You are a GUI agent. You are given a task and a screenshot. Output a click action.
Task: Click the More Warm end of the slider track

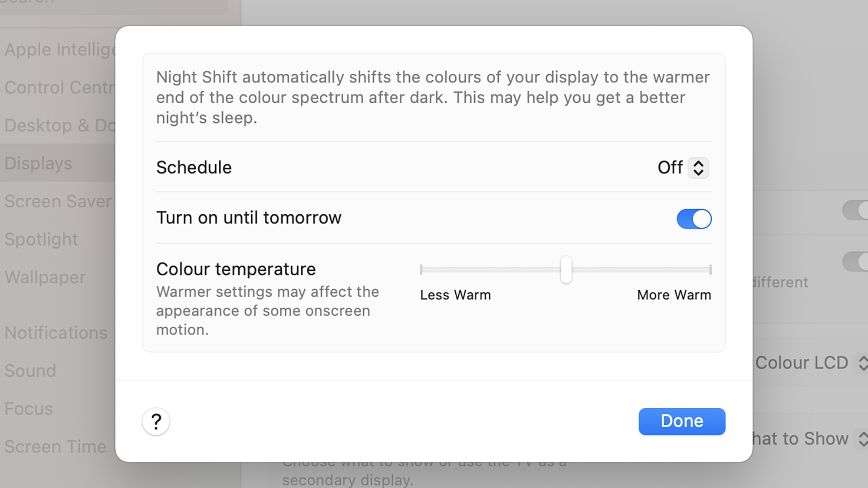(x=709, y=270)
